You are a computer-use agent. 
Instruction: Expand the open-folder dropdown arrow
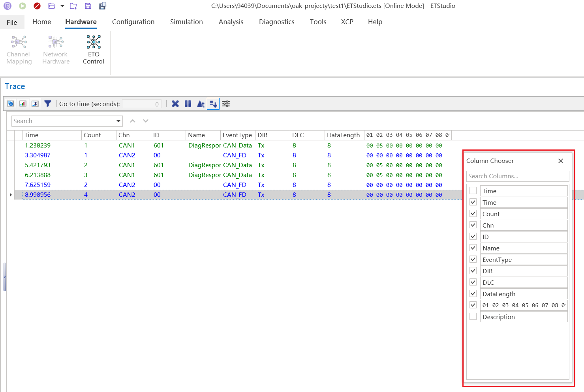[62, 6]
